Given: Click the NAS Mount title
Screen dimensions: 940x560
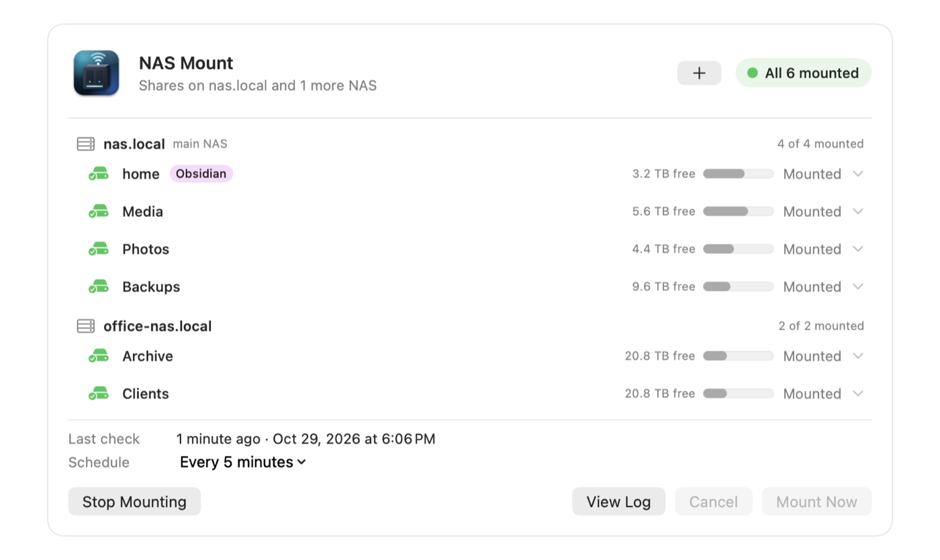Looking at the screenshot, I should coord(186,63).
